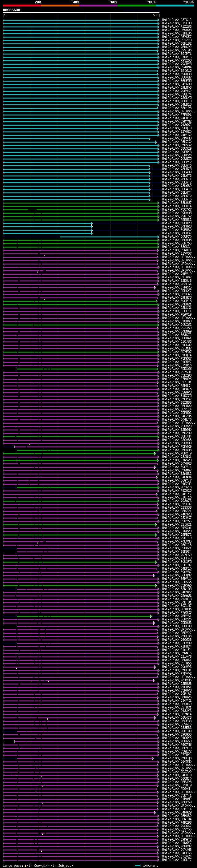
Task: Open hit UniRef100_B6UF55
Action: [177, 81]
